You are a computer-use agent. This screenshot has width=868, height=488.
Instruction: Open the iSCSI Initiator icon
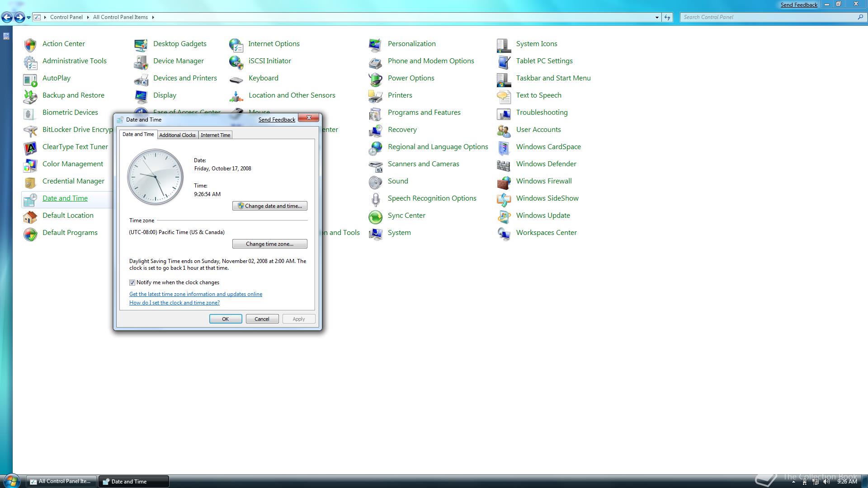point(236,61)
